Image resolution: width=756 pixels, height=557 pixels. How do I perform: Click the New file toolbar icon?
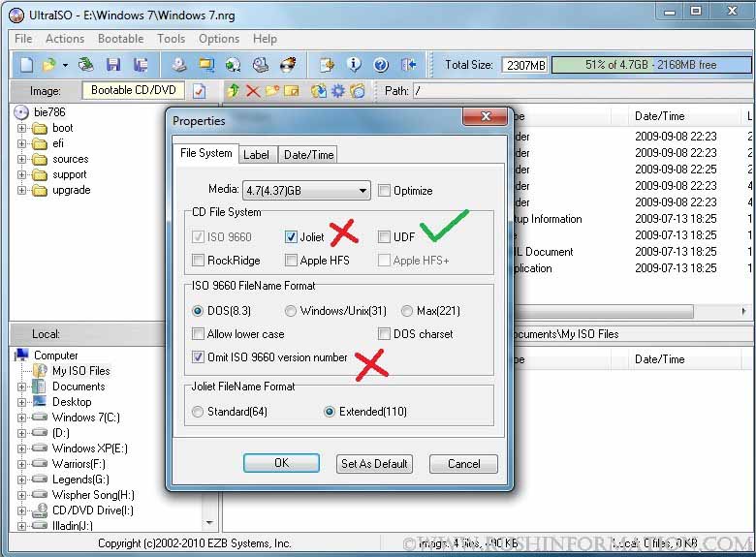coord(26,65)
